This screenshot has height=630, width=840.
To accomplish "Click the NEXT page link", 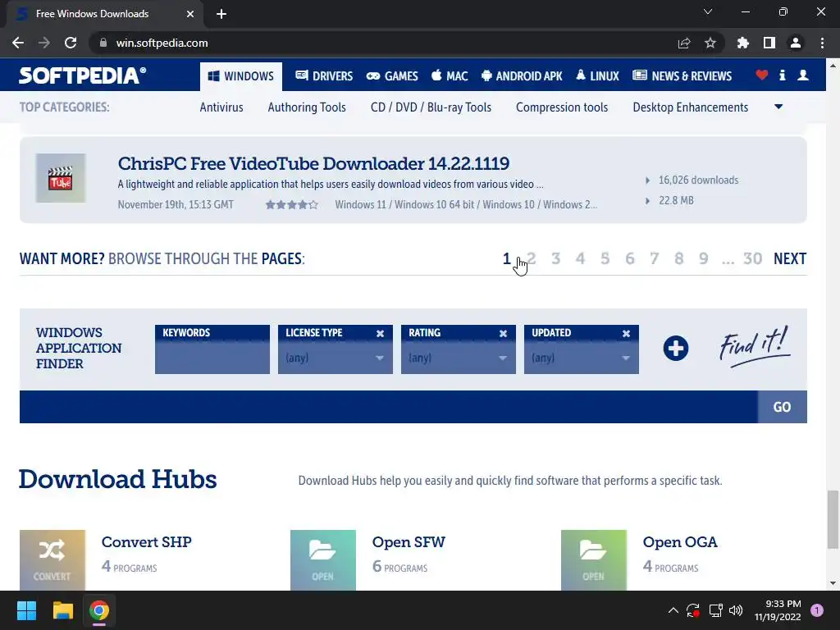I will [x=790, y=258].
